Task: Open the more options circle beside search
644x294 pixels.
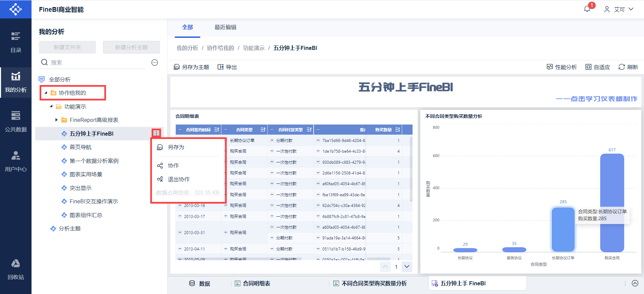Action: pyautogui.click(x=155, y=63)
